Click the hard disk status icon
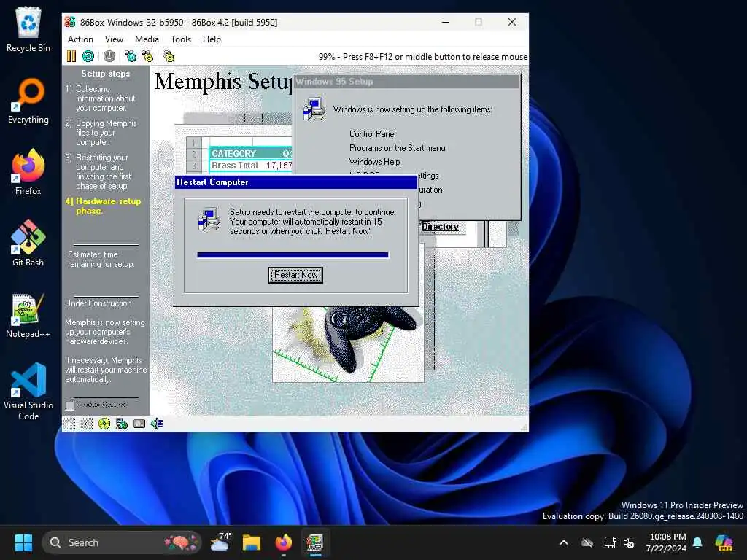The height and width of the screenshot is (560, 747). click(139, 424)
